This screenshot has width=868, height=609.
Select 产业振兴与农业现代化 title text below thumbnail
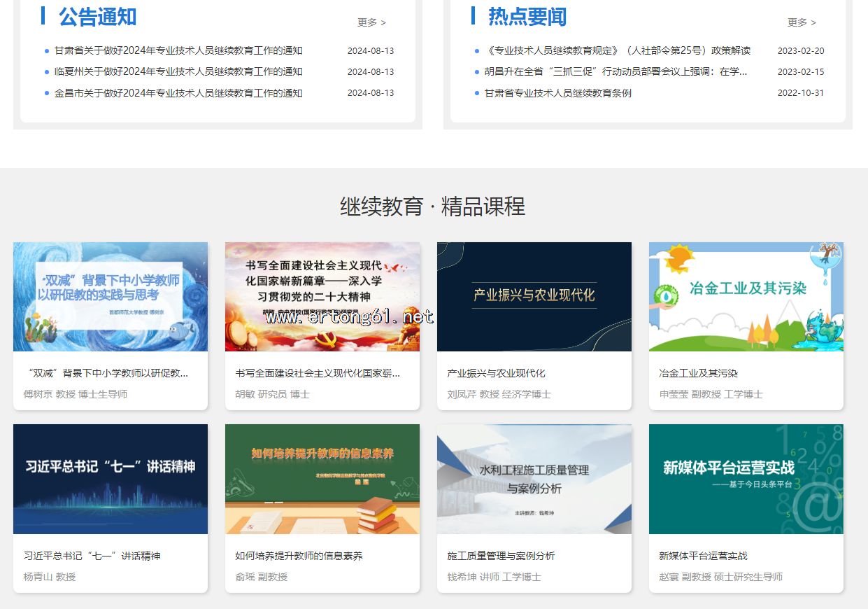[496, 373]
